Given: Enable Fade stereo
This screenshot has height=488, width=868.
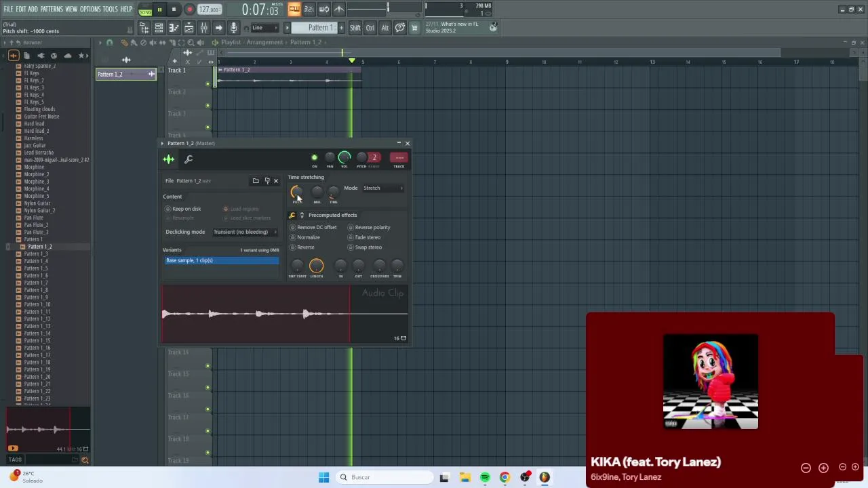Looking at the screenshot, I should click(x=365, y=237).
